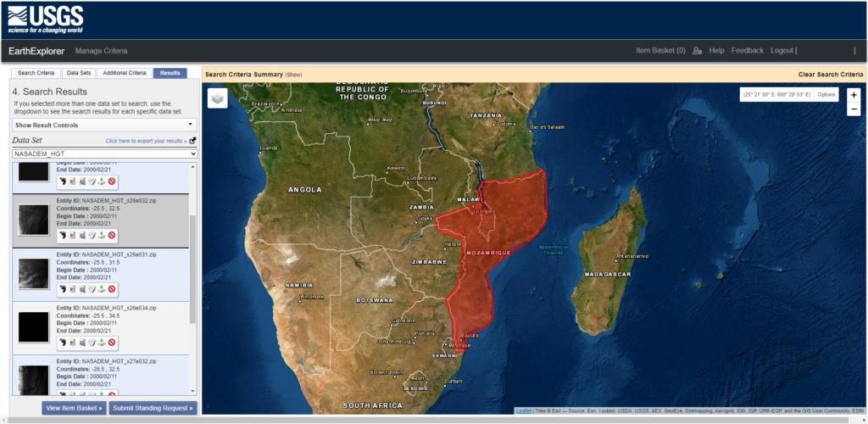Compare browse for NASADEM_HGT_s26e034.zip
868x424 pixels.
tap(82, 343)
